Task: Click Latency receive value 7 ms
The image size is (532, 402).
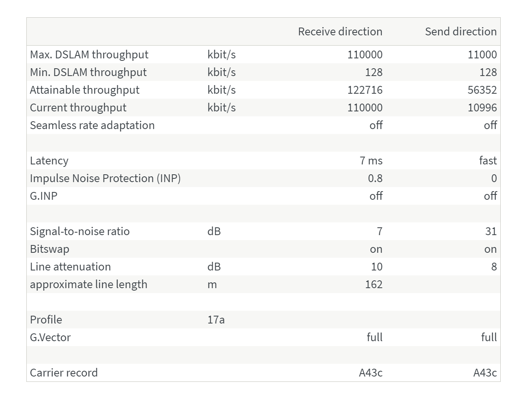Action: 371,161
